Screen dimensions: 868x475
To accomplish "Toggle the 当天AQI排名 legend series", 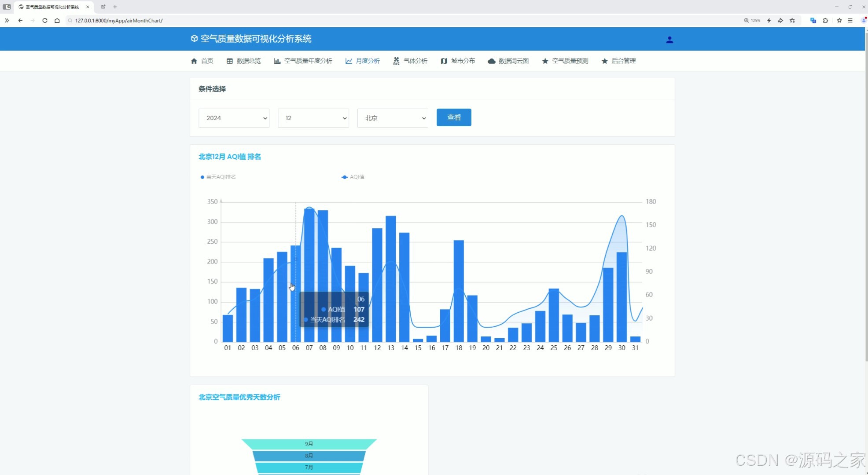I will pyautogui.click(x=218, y=177).
